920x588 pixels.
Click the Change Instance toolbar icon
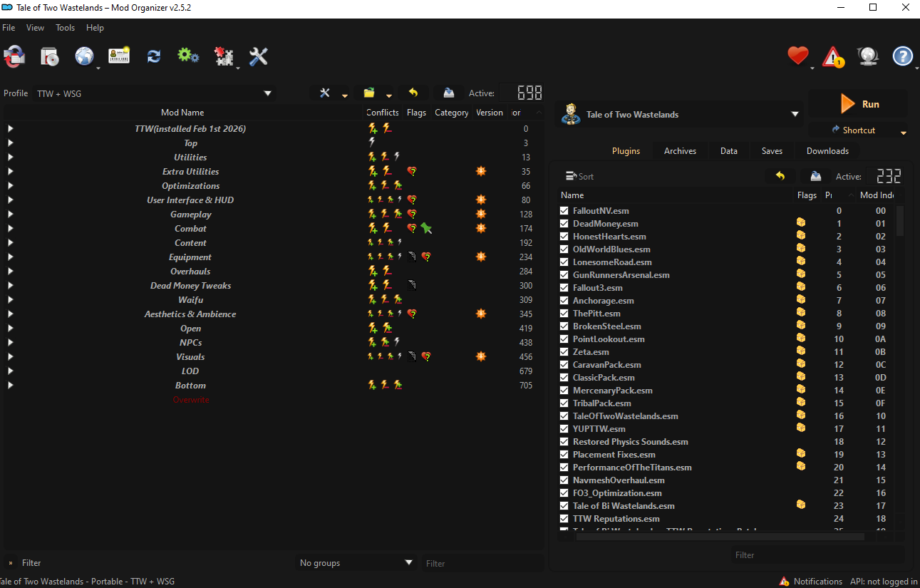[x=14, y=56]
